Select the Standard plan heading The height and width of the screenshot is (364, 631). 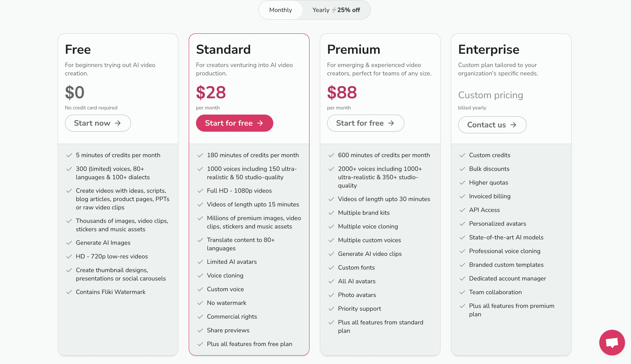click(x=223, y=49)
